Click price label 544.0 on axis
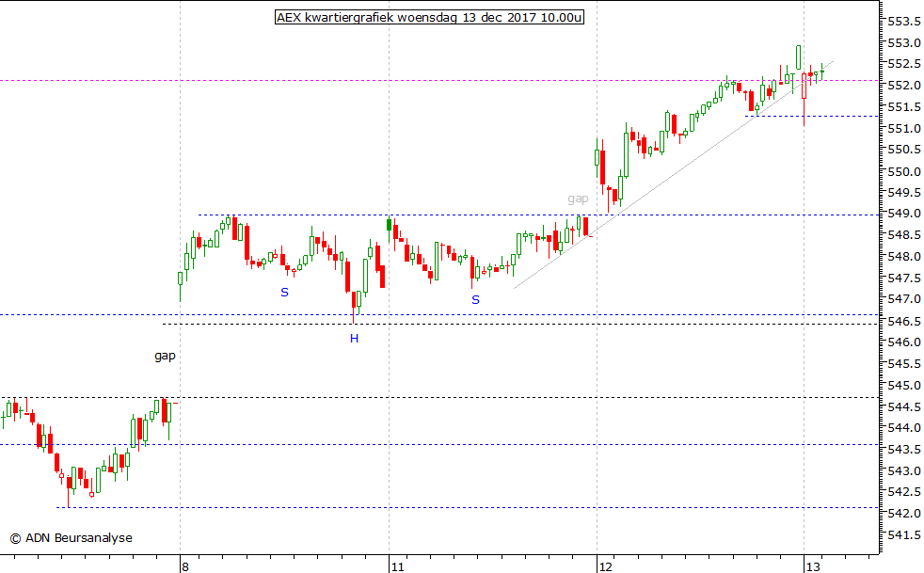924x573 pixels. coord(904,428)
